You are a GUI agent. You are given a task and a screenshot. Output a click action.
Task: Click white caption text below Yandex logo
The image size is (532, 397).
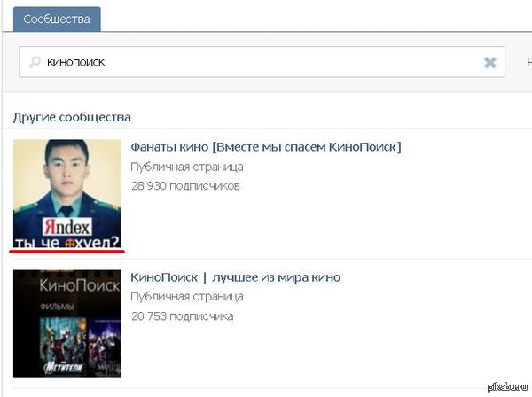(66, 243)
